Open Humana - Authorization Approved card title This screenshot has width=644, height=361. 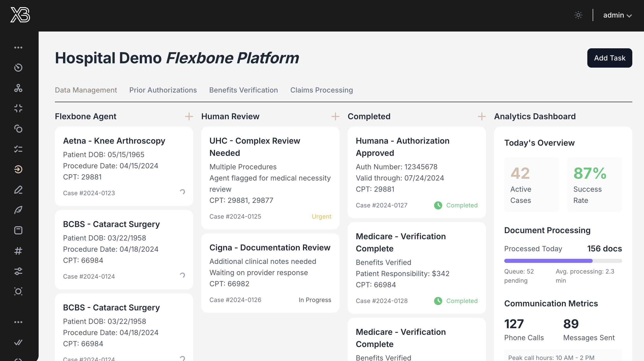[403, 147]
